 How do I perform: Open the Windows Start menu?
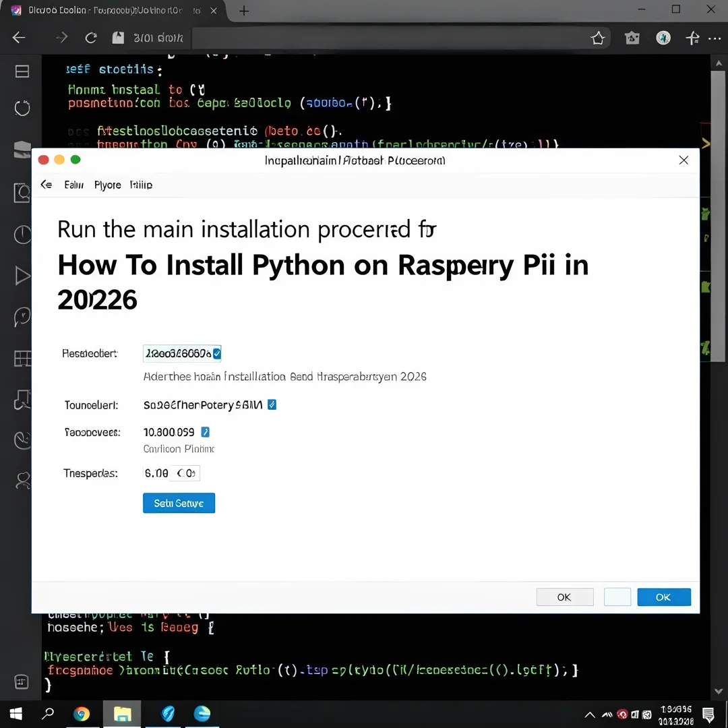click(16, 714)
